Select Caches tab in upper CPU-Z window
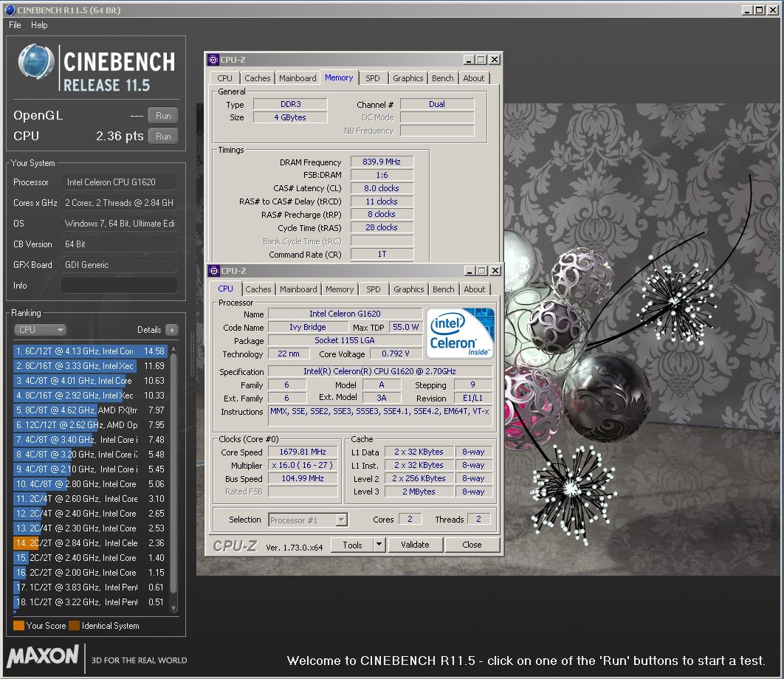The width and height of the screenshot is (784, 679). [x=258, y=78]
